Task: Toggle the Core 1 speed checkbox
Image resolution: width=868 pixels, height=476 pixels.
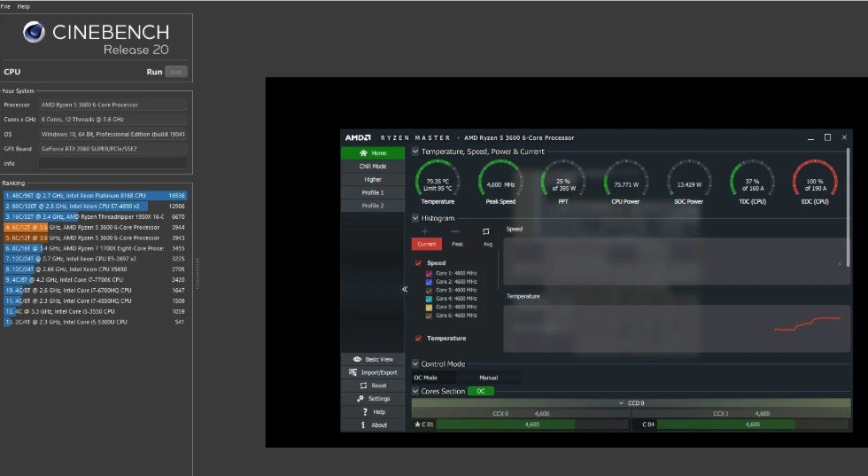Action: point(429,274)
